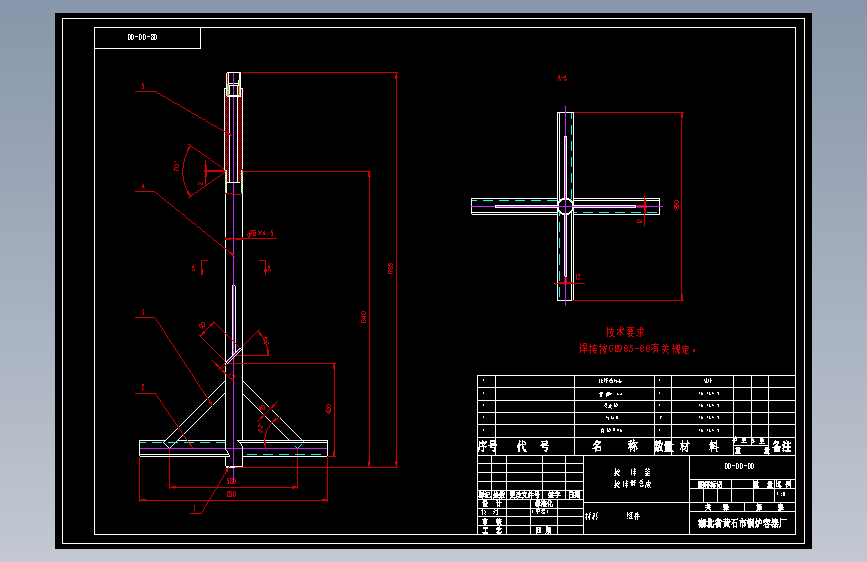Select the 850 overall width dimension
The width and height of the screenshot is (867, 562).
[x=231, y=495]
